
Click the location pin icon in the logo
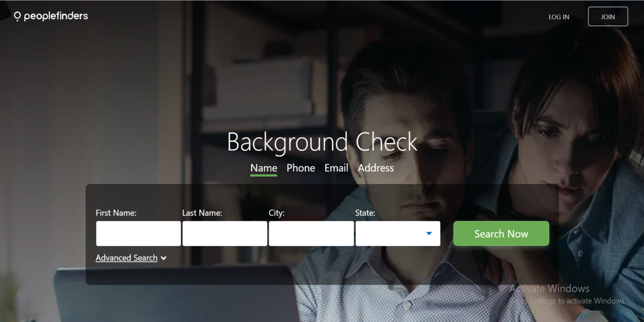(17, 16)
